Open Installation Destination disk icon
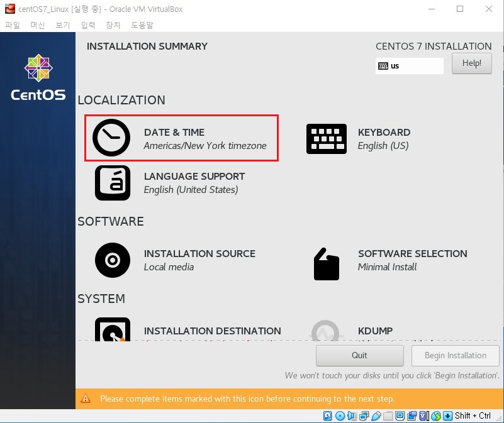The height and width of the screenshot is (423, 504). (113, 329)
